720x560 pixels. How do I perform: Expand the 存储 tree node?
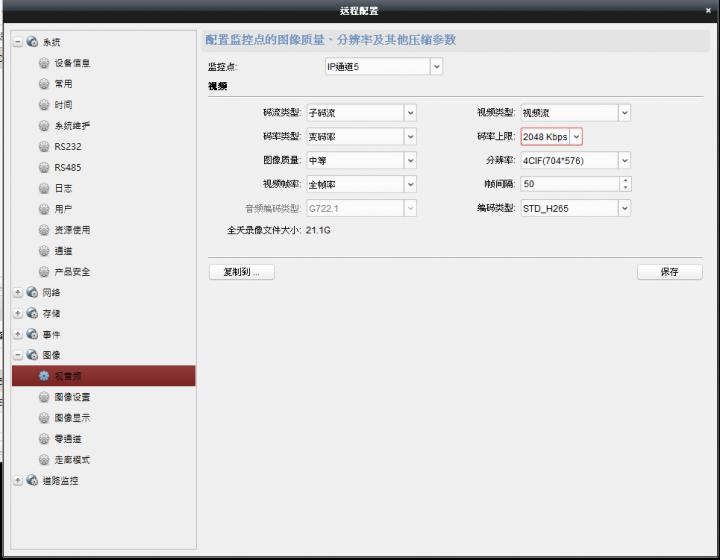(x=18, y=313)
